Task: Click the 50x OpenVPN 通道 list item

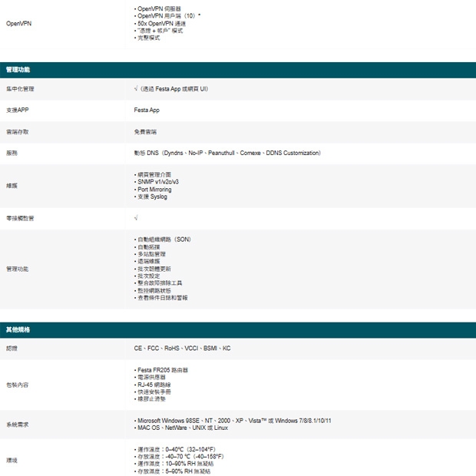Action: coord(162,24)
